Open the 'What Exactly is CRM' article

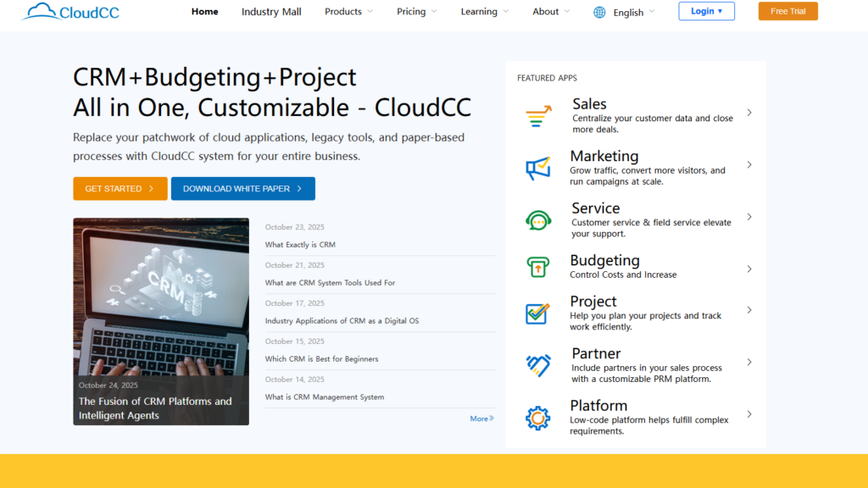(x=300, y=245)
